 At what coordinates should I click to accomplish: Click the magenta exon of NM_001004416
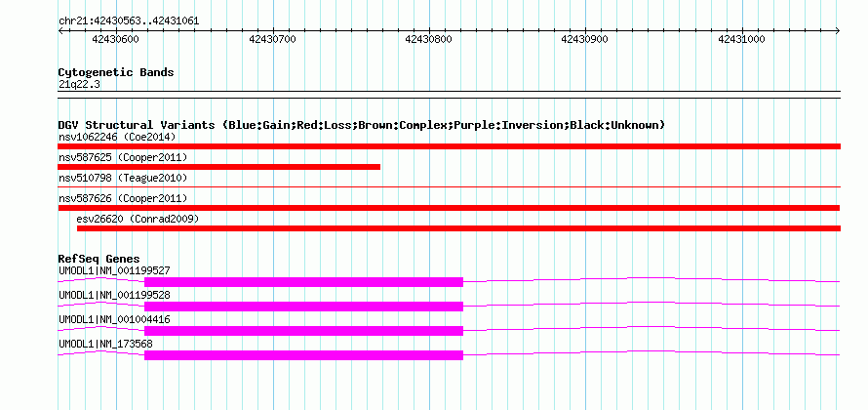click(303, 331)
